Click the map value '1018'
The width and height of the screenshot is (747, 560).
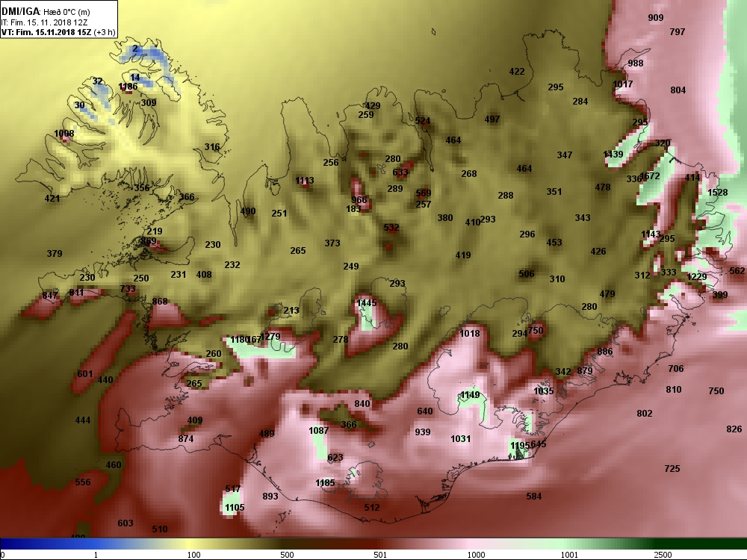coord(469,333)
